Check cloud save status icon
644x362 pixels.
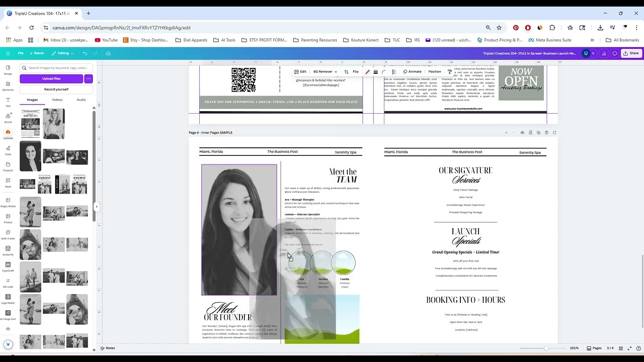click(x=108, y=53)
